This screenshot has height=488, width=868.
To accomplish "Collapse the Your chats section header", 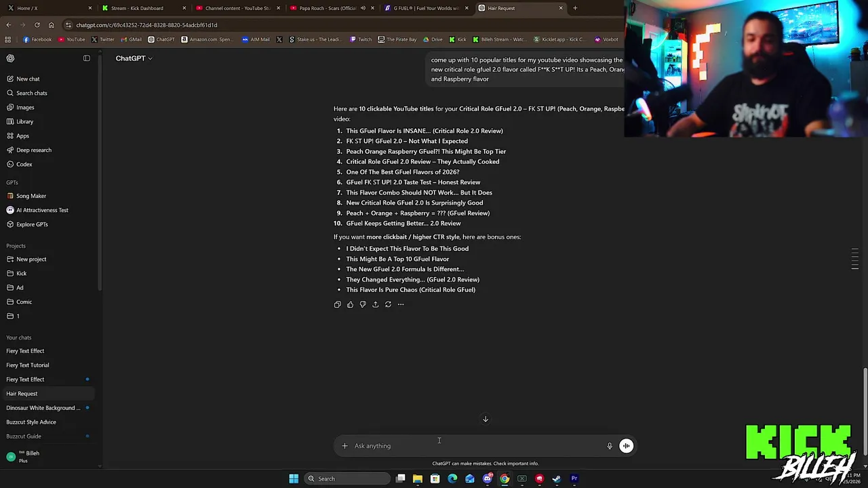I will pyautogui.click(x=19, y=338).
